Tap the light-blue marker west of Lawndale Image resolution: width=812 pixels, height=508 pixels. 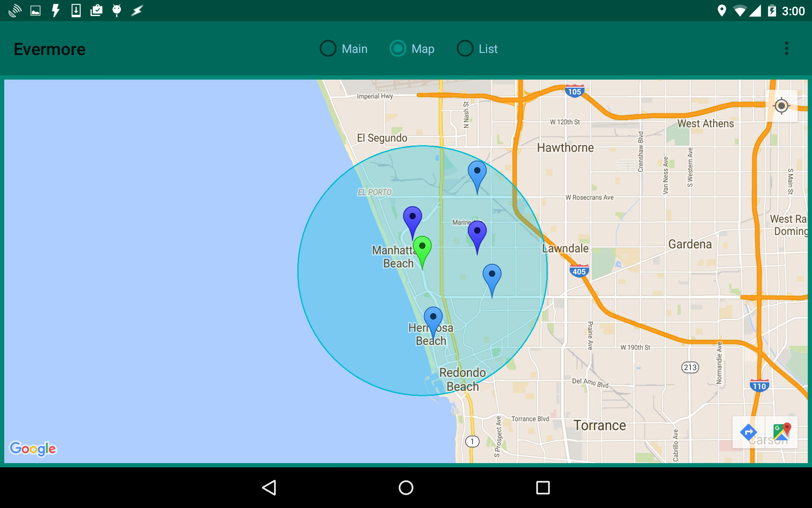tap(492, 276)
